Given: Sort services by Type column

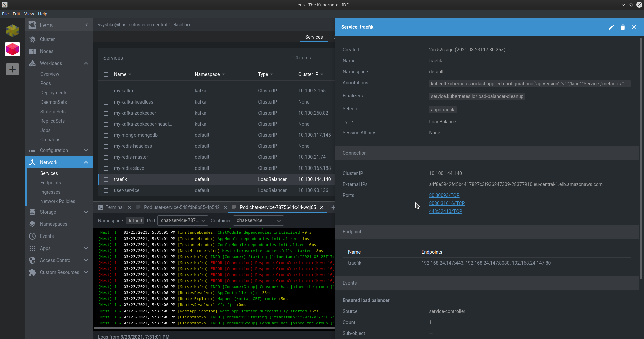Looking at the screenshot, I should tap(266, 74).
